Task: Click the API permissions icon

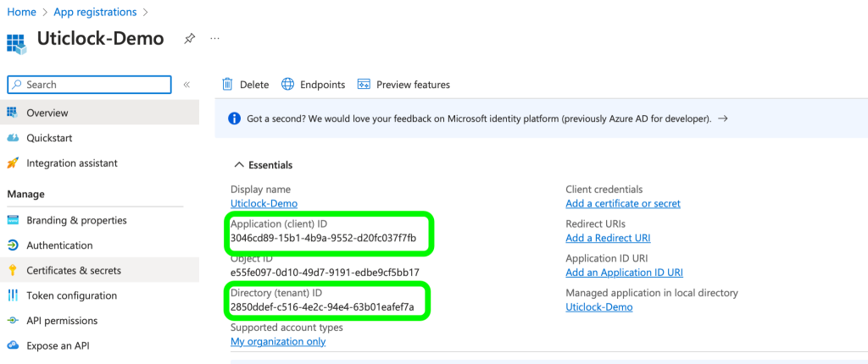Action: (13, 321)
